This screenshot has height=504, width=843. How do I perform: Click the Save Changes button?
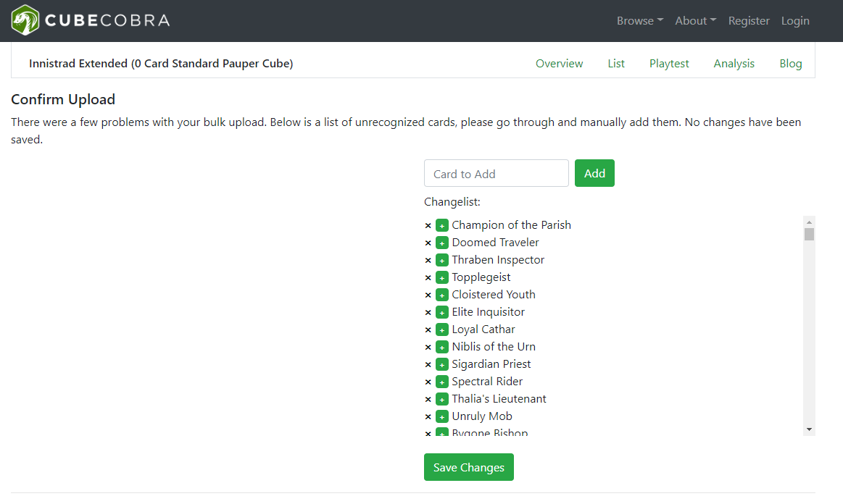(x=469, y=468)
